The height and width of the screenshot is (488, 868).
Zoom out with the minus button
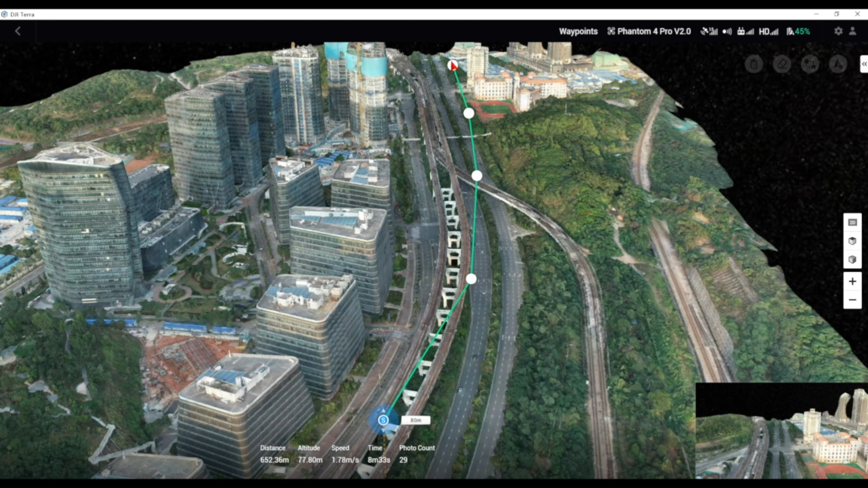[852, 300]
